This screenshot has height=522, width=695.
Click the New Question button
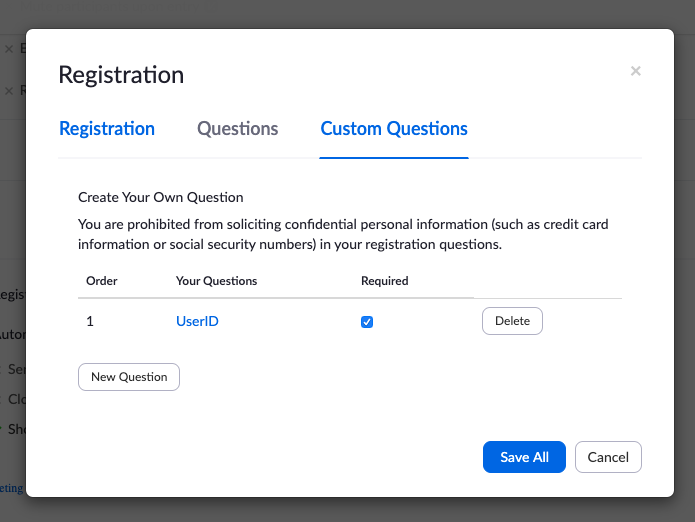click(129, 377)
